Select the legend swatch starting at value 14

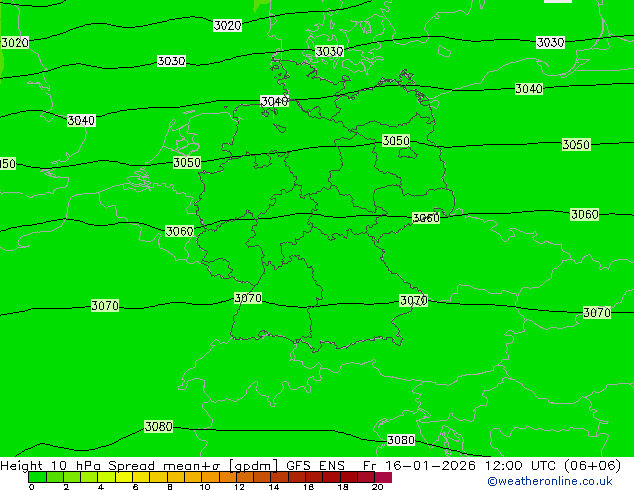[279, 477]
